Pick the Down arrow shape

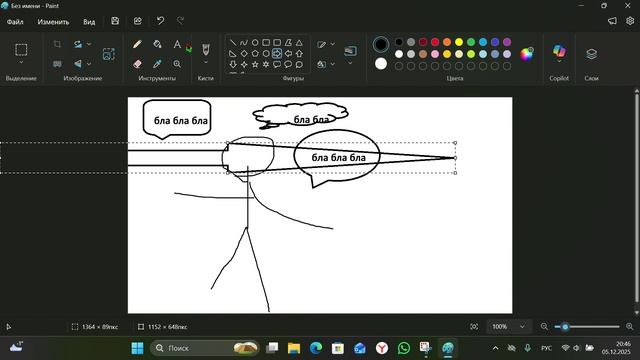[x=233, y=64]
